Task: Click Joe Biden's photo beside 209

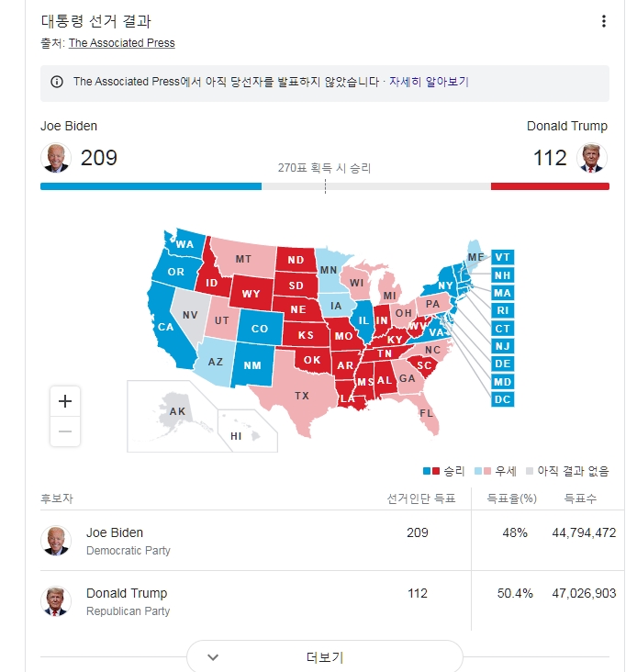Action: (56, 158)
